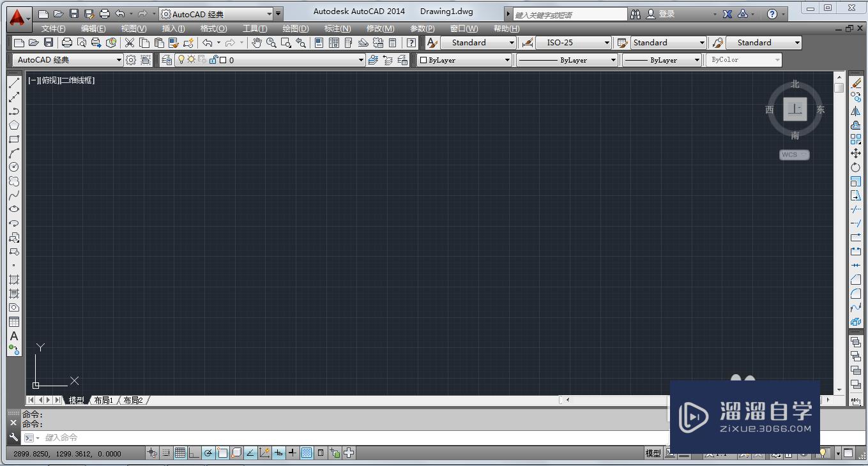Activate the Rectangle tool
The height and width of the screenshot is (466, 868).
click(x=14, y=139)
